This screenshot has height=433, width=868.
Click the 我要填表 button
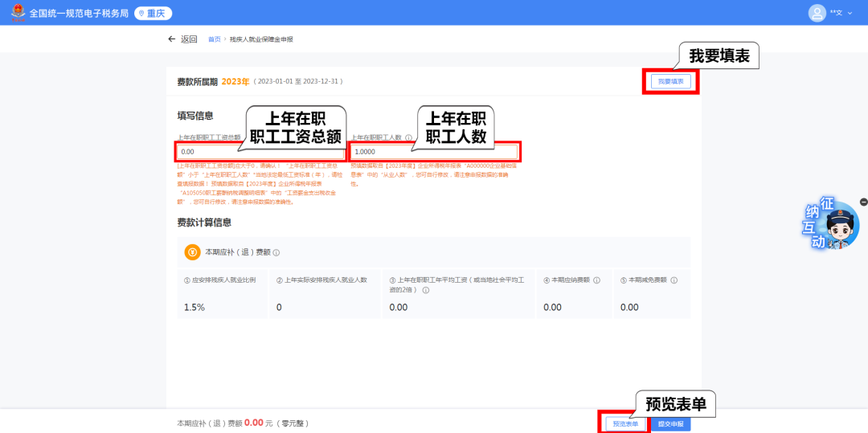click(x=670, y=81)
